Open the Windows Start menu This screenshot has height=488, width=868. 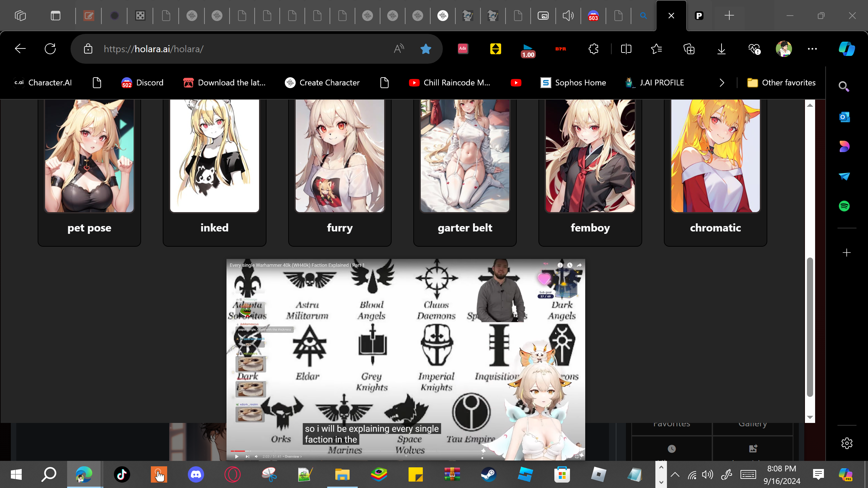point(16,474)
